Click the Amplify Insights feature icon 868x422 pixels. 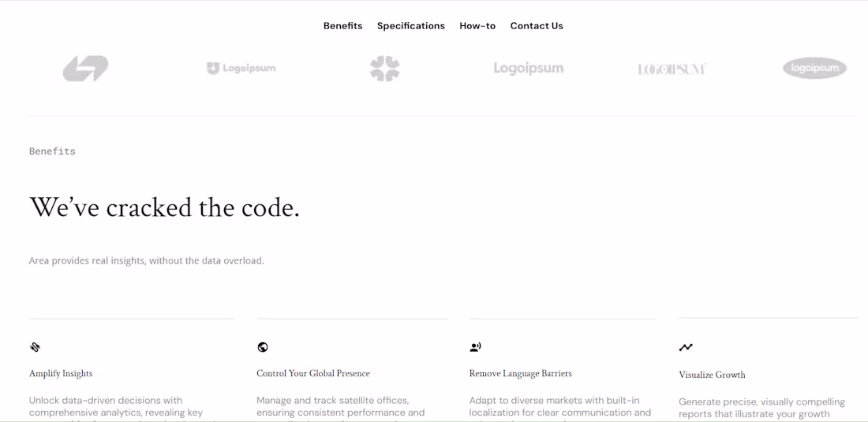coord(35,347)
